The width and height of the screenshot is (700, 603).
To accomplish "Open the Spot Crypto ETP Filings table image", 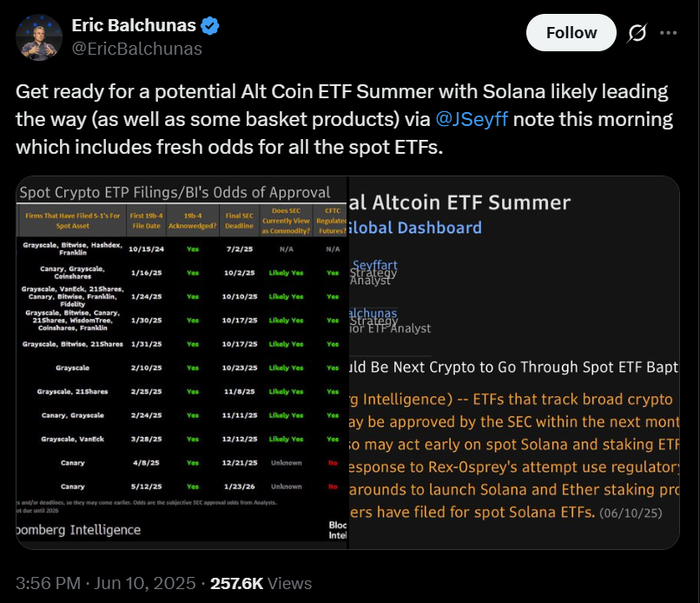I will [182, 362].
